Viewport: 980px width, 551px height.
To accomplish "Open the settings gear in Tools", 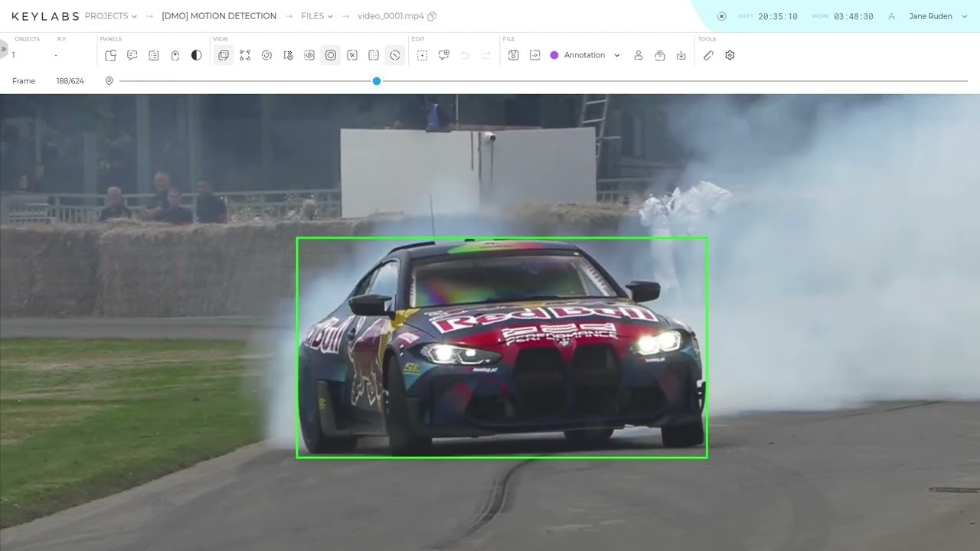I will [x=730, y=55].
